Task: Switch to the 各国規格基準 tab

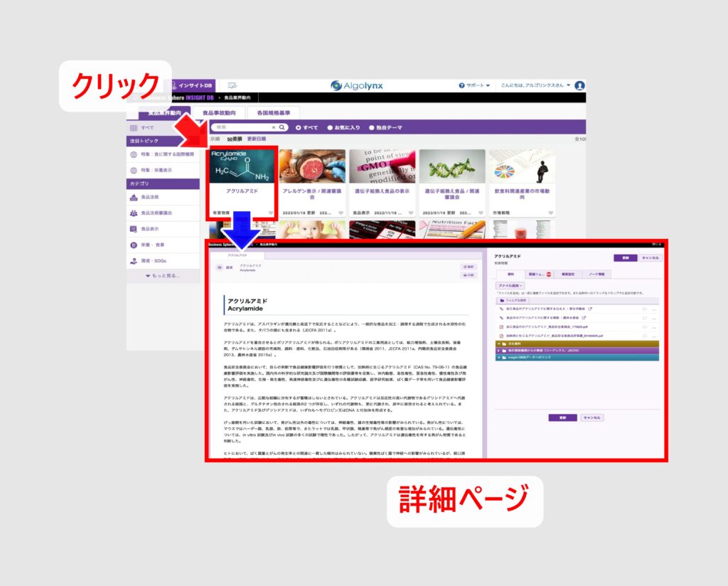Action: (273, 112)
